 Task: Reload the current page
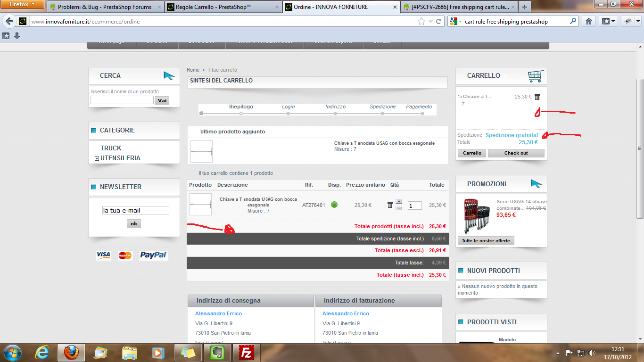[x=439, y=22]
